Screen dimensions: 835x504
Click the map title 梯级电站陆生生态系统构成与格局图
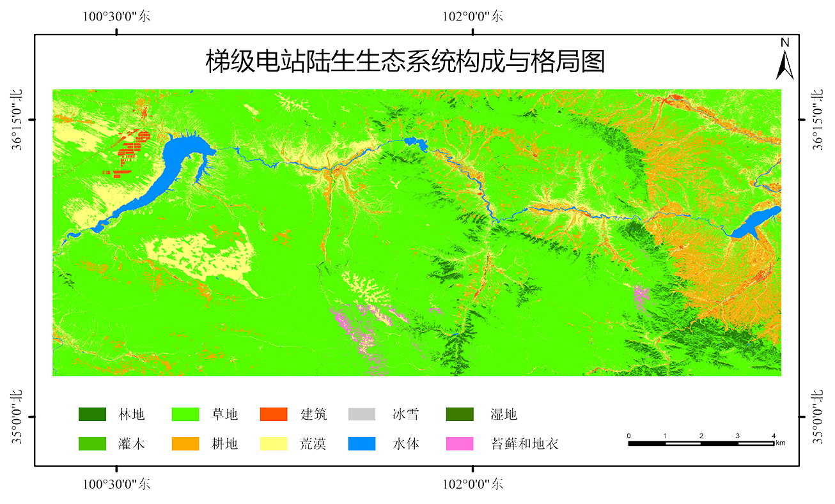[405, 61]
